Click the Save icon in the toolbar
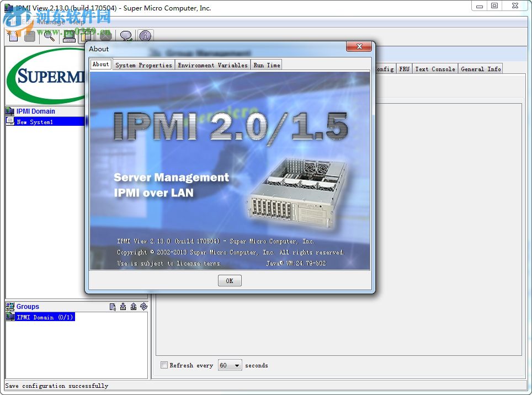Screen dimensions: 532x395 [29, 36]
